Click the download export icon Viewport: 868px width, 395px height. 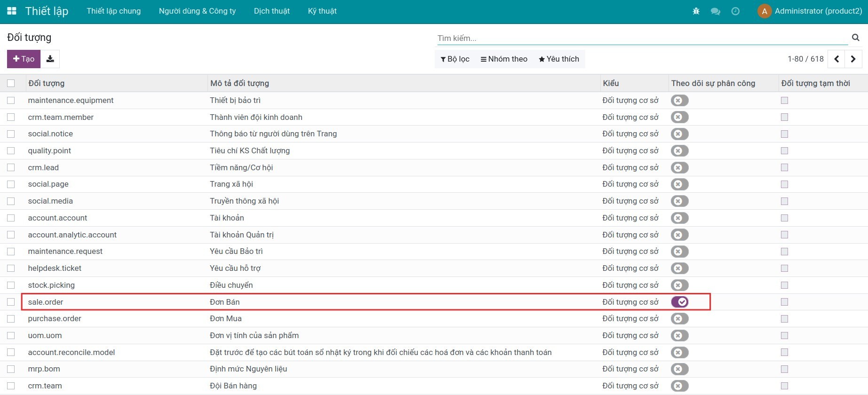50,59
